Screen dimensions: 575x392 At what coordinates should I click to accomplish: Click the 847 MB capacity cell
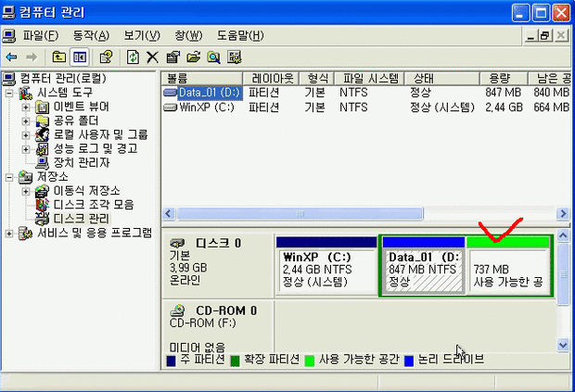tap(503, 93)
